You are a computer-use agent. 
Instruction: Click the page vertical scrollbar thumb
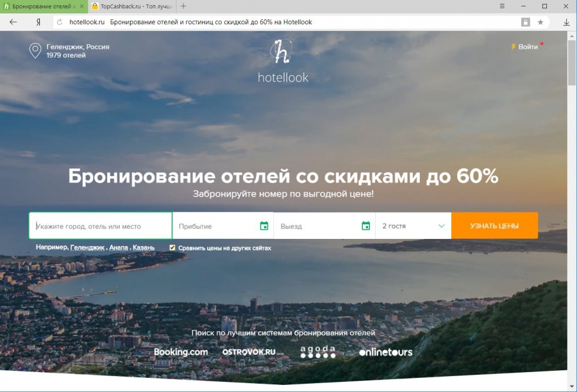click(x=571, y=63)
